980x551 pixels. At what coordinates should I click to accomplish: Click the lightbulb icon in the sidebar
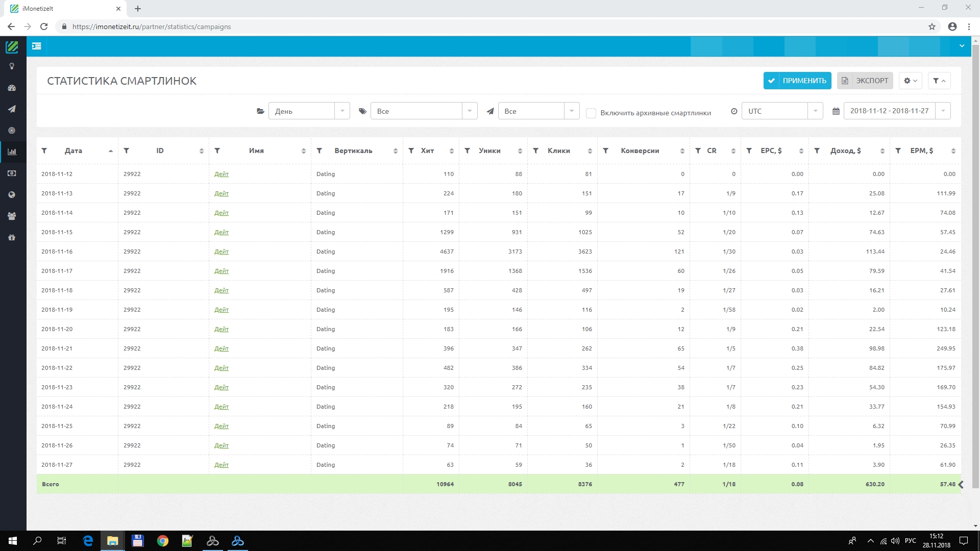point(12,66)
